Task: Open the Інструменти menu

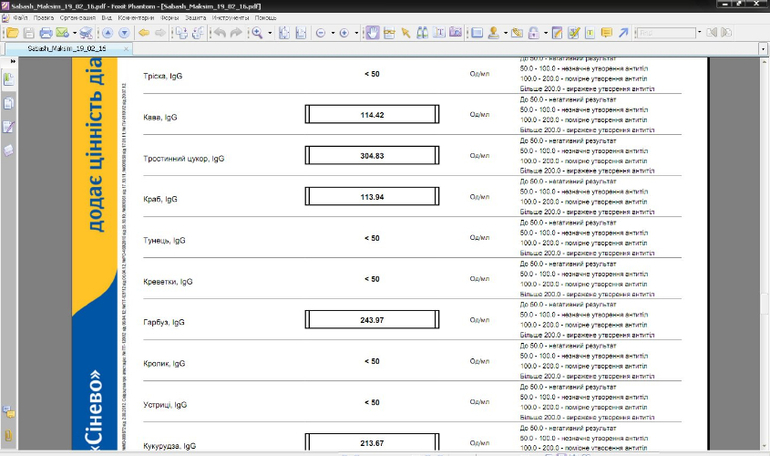Action: [230, 18]
